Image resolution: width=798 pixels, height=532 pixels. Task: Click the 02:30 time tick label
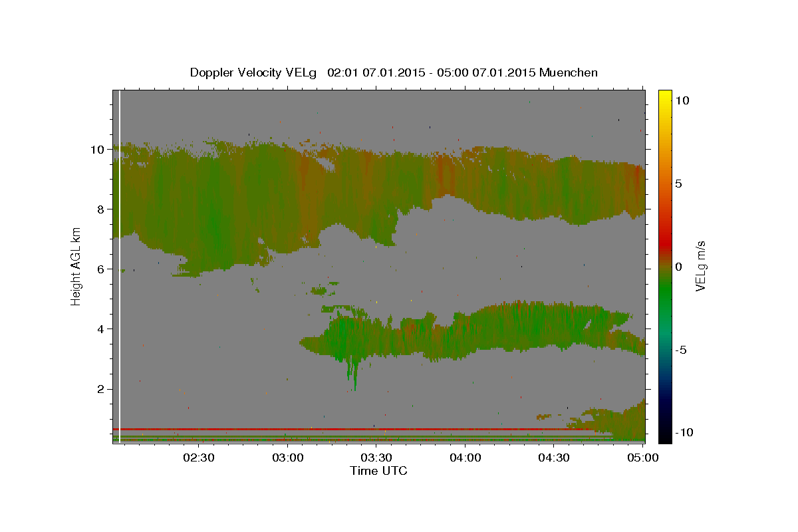(x=199, y=458)
